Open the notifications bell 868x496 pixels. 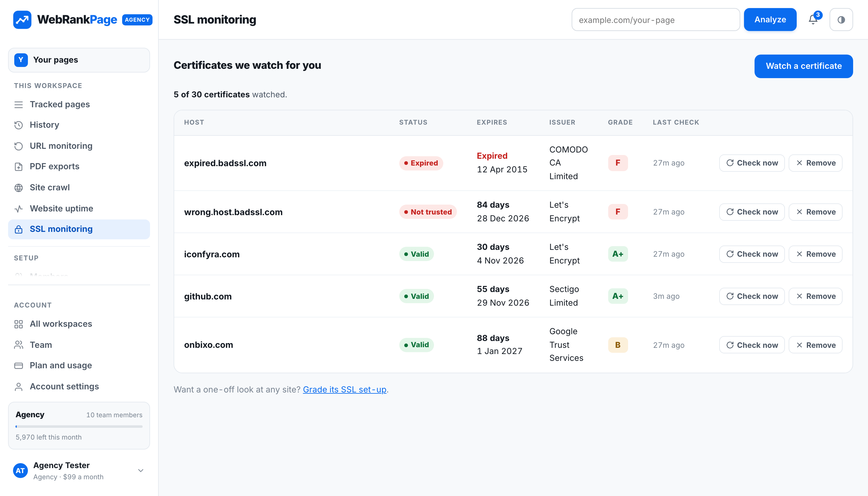(x=813, y=20)
